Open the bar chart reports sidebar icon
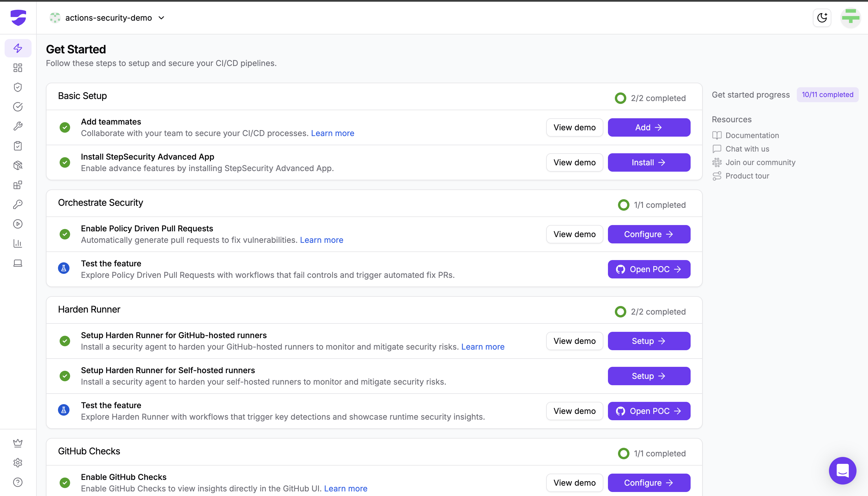The width and height of the screenshot is (868, 496). point(18,243)
